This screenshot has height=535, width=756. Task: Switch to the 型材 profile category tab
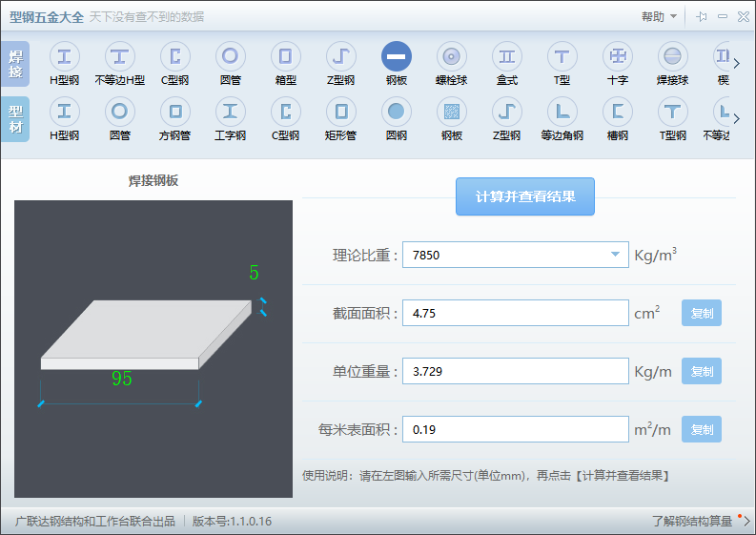click(15, 119)
